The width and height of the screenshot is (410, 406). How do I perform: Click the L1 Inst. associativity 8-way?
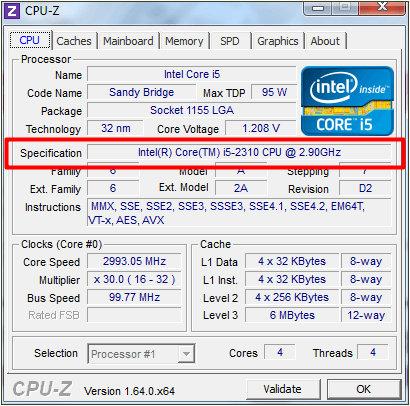tap(366, 279)
